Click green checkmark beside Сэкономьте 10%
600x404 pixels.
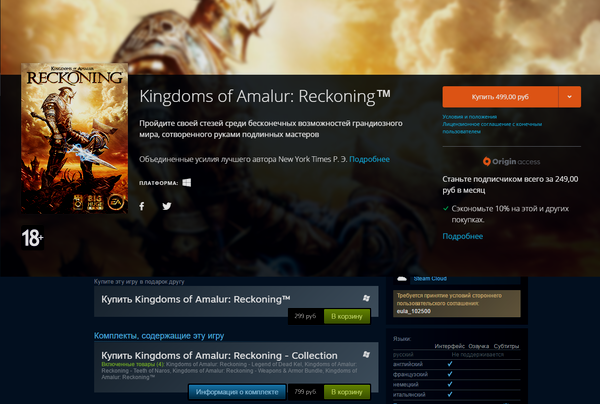pos(445,209)
